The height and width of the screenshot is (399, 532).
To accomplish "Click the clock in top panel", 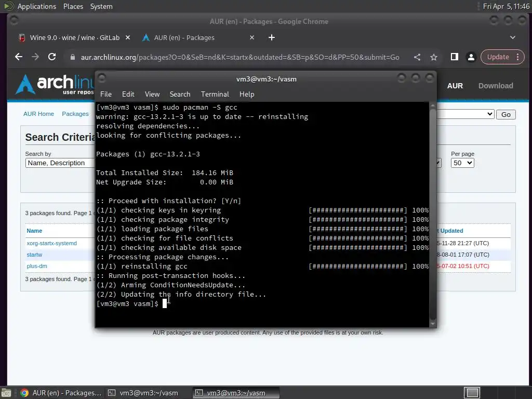I will 506,6.
